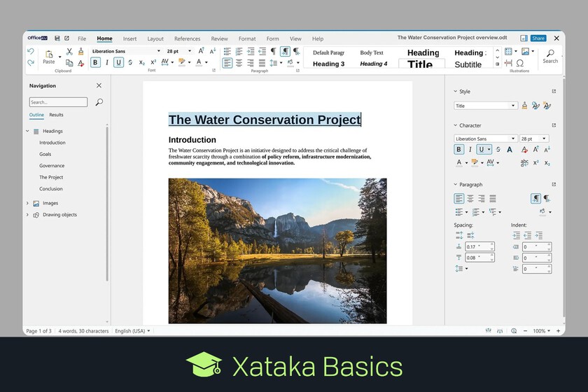Click the Navigation search input field
This screenshot has height=392, width=588.
tap(58, 102)
